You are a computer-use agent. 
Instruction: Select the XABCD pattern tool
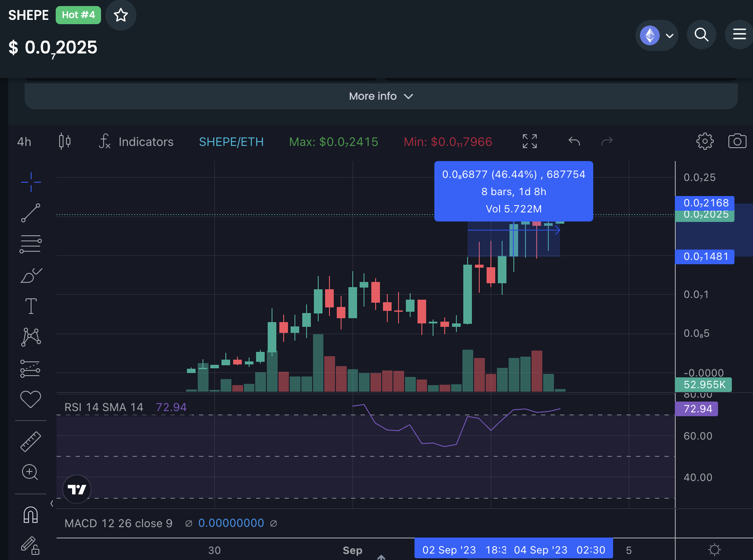pyautogui.click(x=31, y=337)
